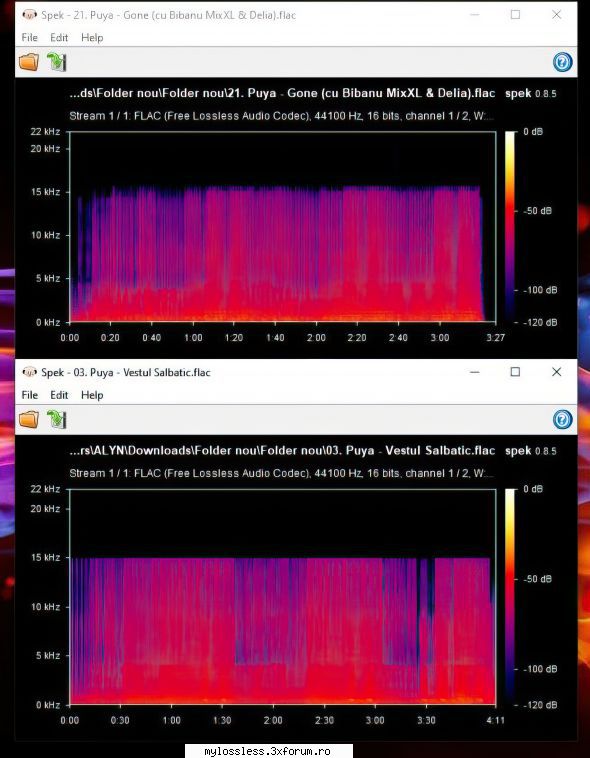Click dB color scale in Vestul Salbatic spectrogram

click(x=510, y=597)
